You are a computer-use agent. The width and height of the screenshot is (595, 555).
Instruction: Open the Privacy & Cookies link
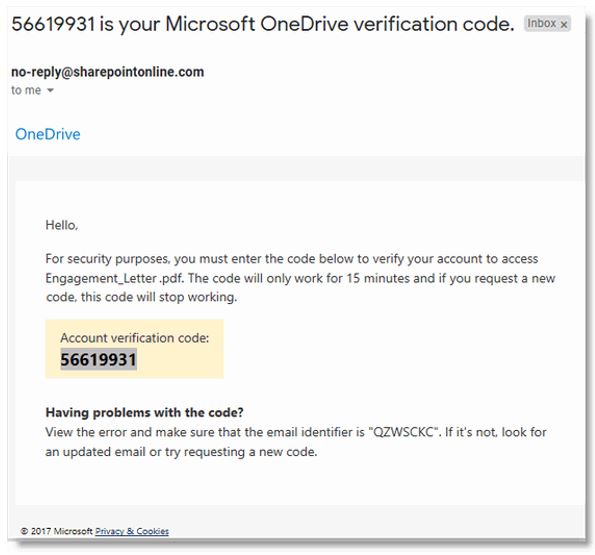coord(132,531)
